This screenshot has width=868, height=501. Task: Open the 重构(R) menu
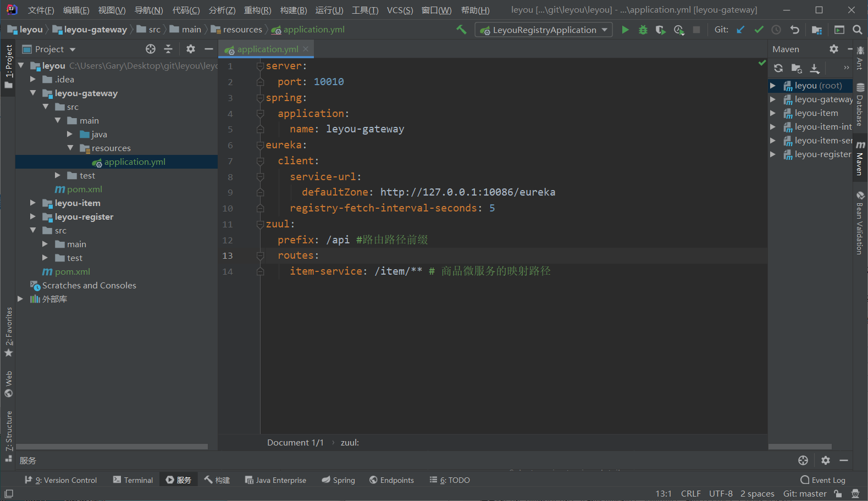pos(257,10)
